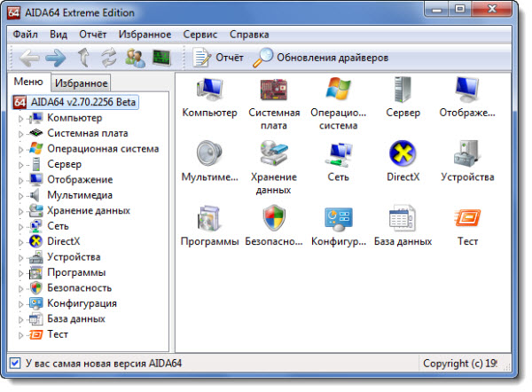532x392 pixels.
Task: Open the Сеть network icon
Action: click(338, 154)
